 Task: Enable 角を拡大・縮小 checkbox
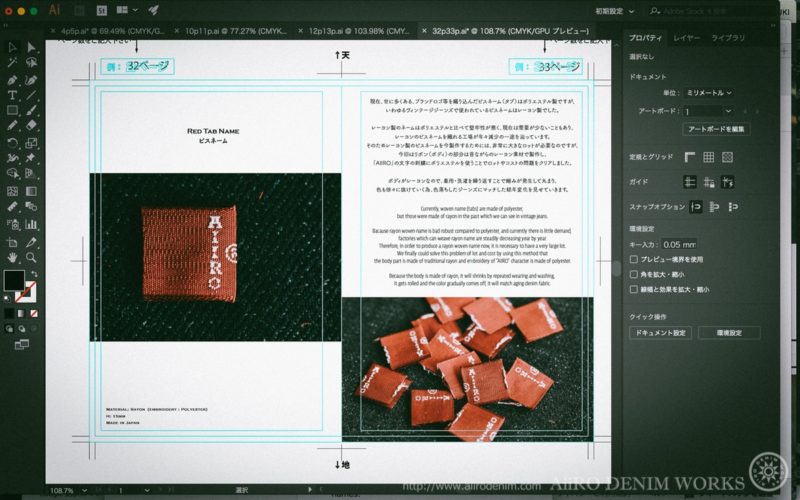click(634, 274)
